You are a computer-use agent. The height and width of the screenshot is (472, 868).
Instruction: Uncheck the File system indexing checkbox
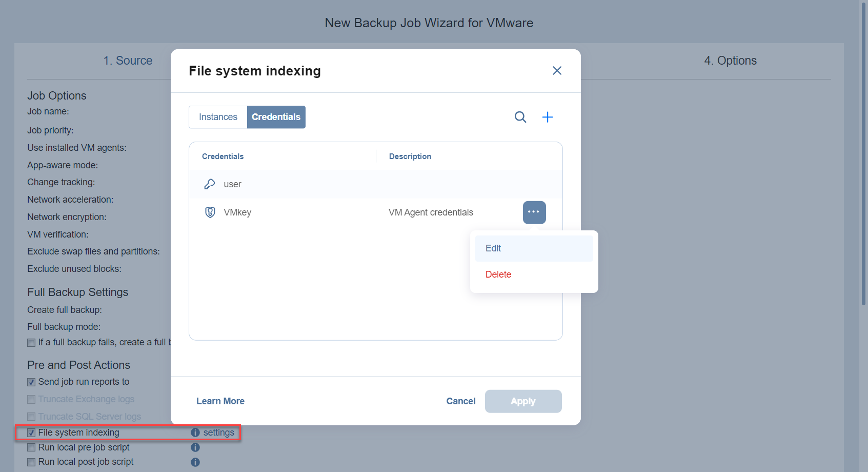click(31, 432)
